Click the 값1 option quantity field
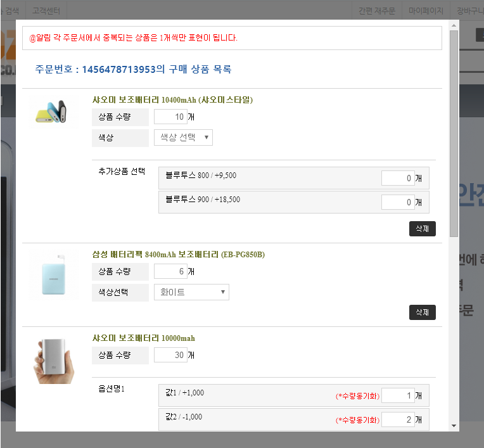The width and height of the screenshot is (484, 448). point(397,396)
